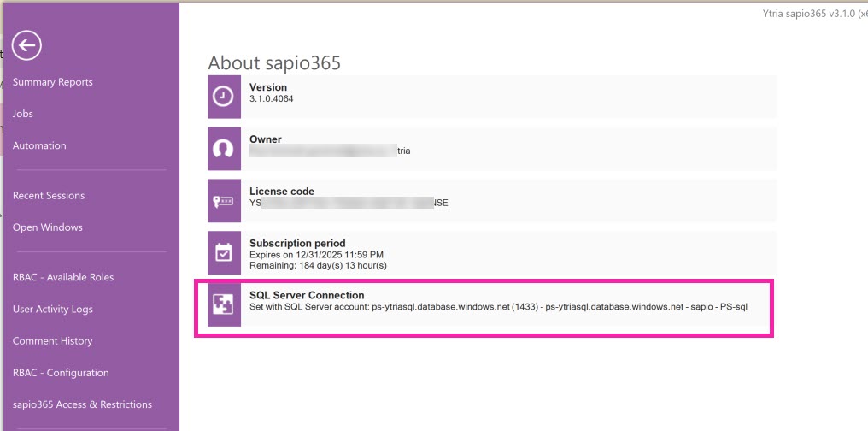
Task: Open Comment History in the sidebar
Action: [x=52, y=341]
